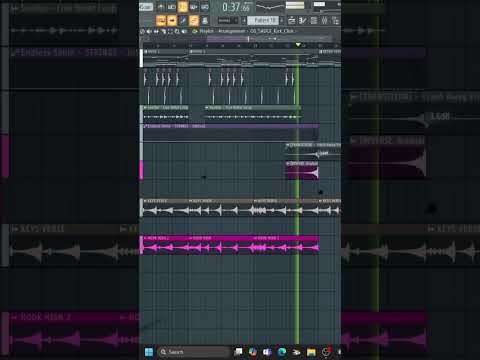Click the playhead marker on the timeline ruler
Viewport: 480px width, 360px height.
(298, 44)
